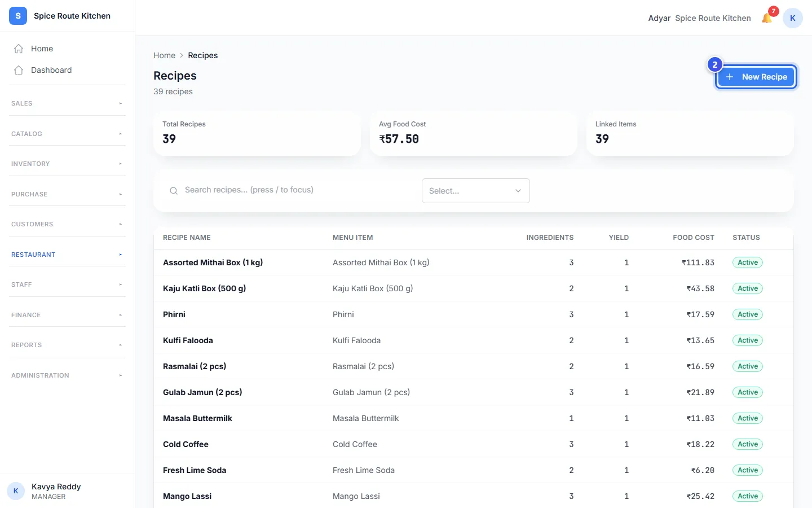Open the Fresh Lime Soda recipe
Screen dimensions: 812x508
coord(473,470)
